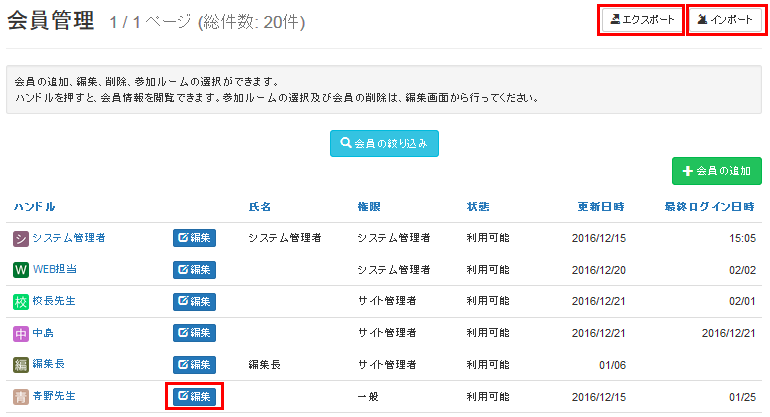770x417 pixels.
Task: Open the システム管理者 handle link
Action: [69, 238]
